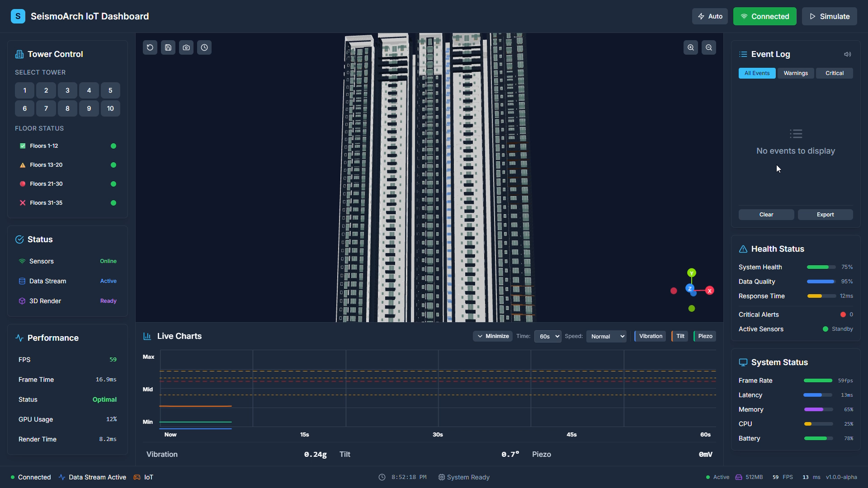Open the Speed Normal dropdown

pos(606,337)
